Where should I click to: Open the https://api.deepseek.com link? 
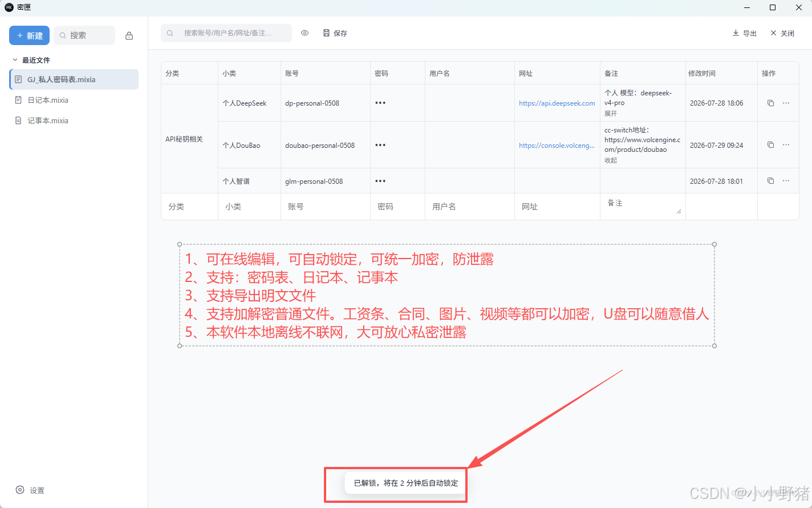(557, 103)
